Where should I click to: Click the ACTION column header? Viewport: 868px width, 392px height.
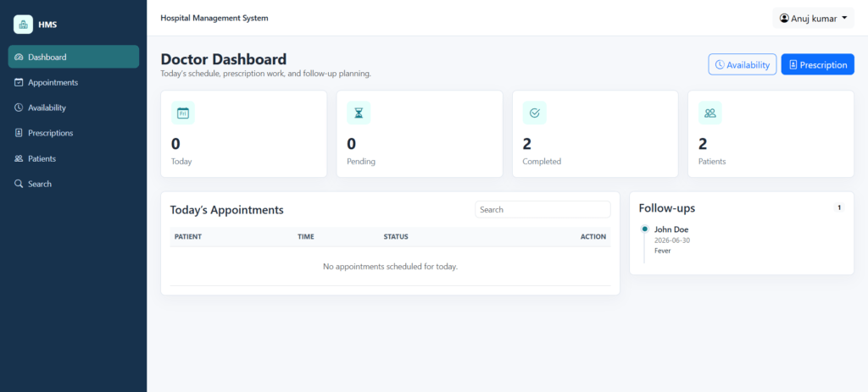point(593,236)
